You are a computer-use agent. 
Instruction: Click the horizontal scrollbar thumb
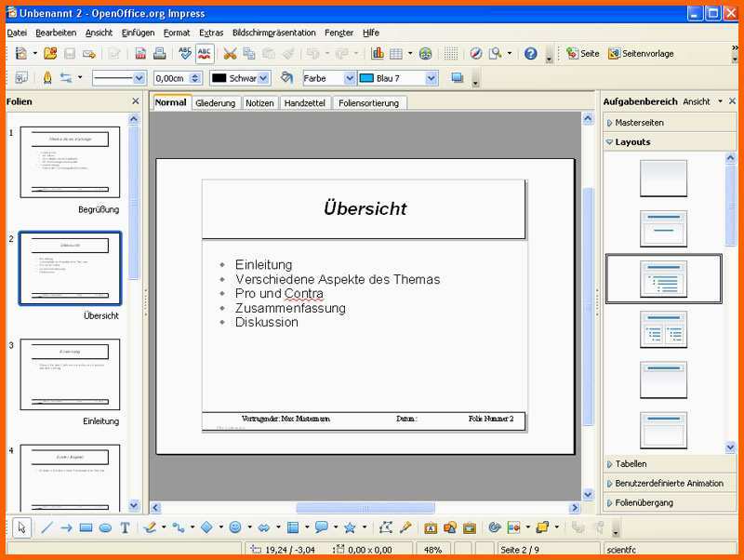point(365,508)
